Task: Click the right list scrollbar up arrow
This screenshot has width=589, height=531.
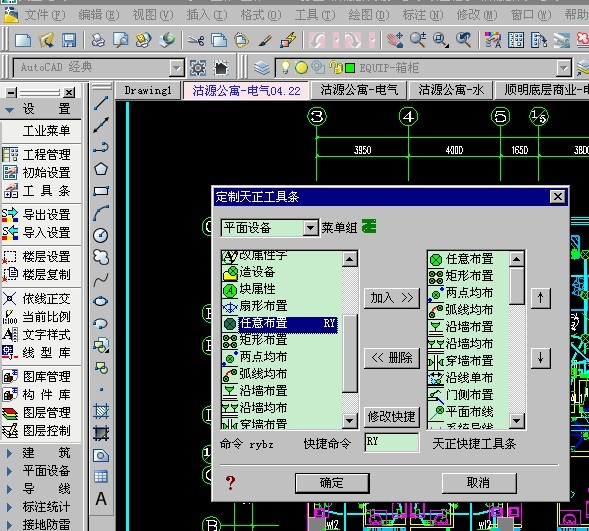Action: pos(517,259)
